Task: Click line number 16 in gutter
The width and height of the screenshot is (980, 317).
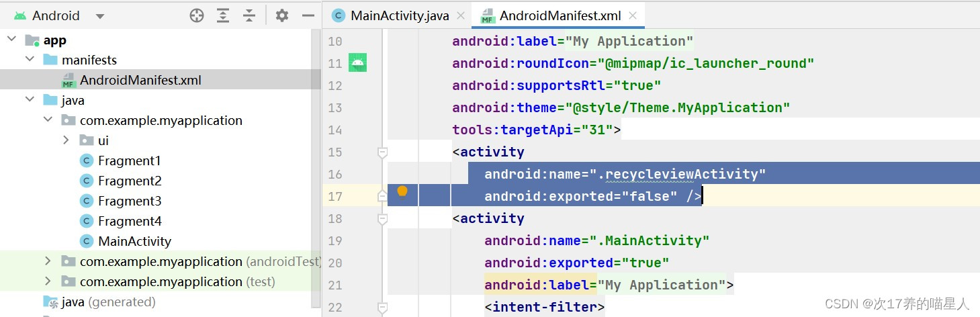Action: [335, 175]
